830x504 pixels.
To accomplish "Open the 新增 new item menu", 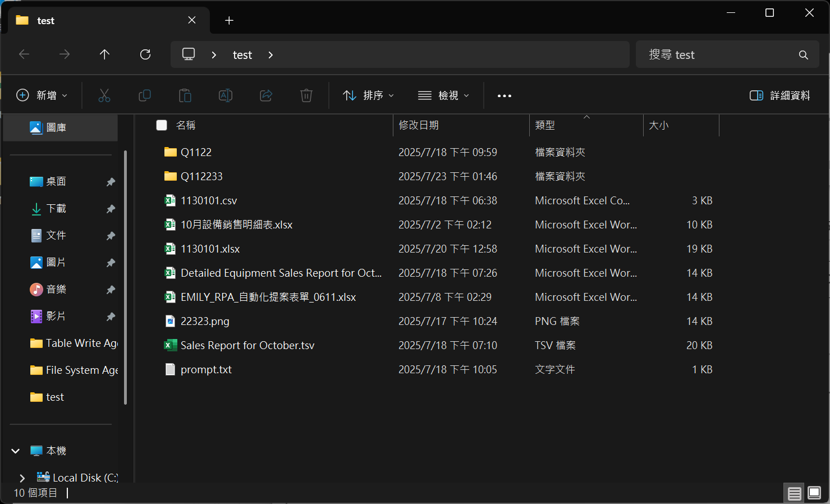I will click(42, 95).
